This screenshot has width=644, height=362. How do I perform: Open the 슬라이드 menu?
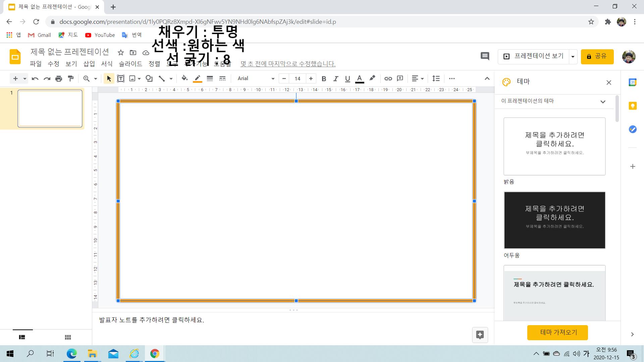[x=130, y=64]
